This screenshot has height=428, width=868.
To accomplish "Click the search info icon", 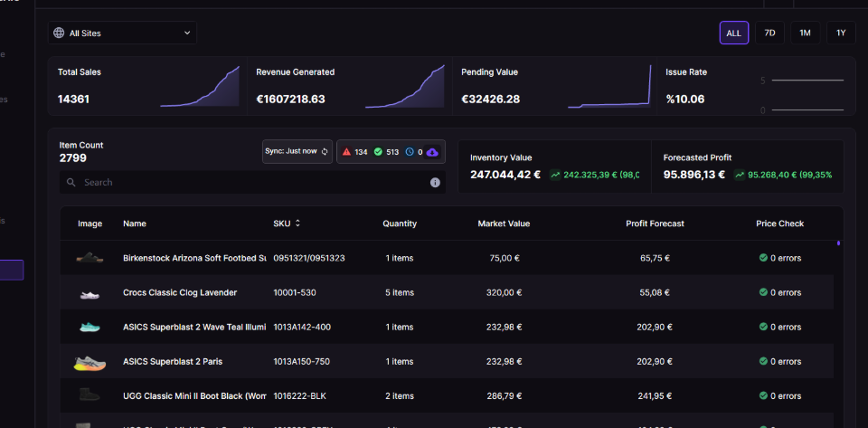I will point(435,183).
